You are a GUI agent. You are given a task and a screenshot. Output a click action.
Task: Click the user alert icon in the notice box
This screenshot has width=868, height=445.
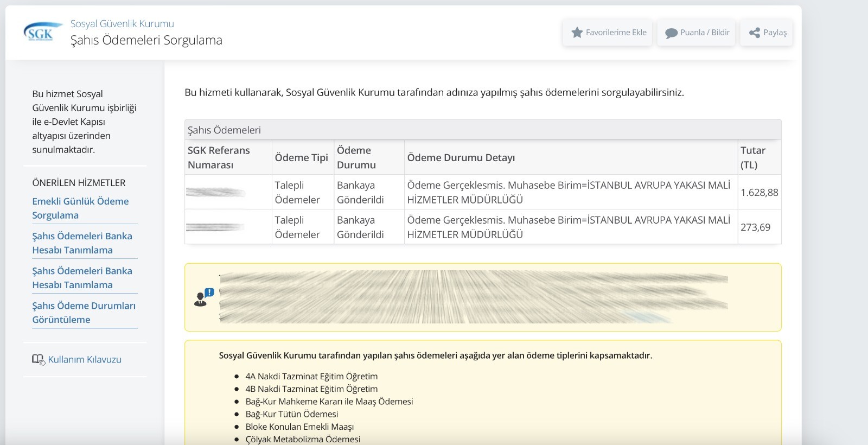coord(203,297)
